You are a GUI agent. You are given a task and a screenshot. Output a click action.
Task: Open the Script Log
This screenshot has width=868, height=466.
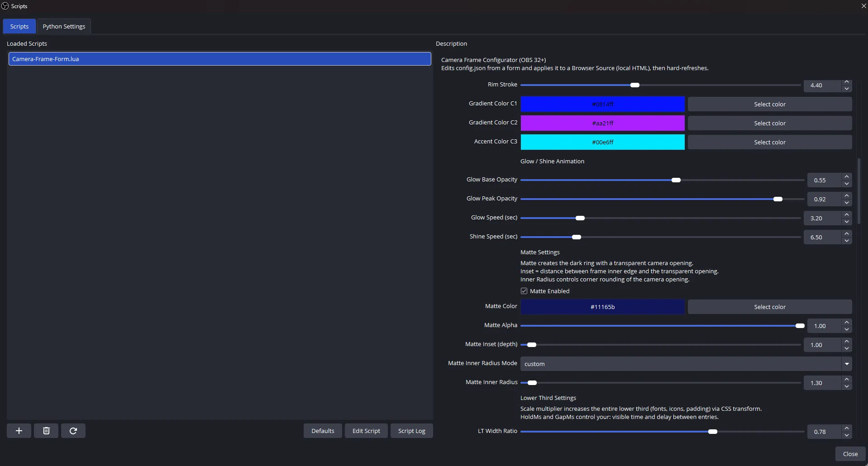(x=411, y=430)
